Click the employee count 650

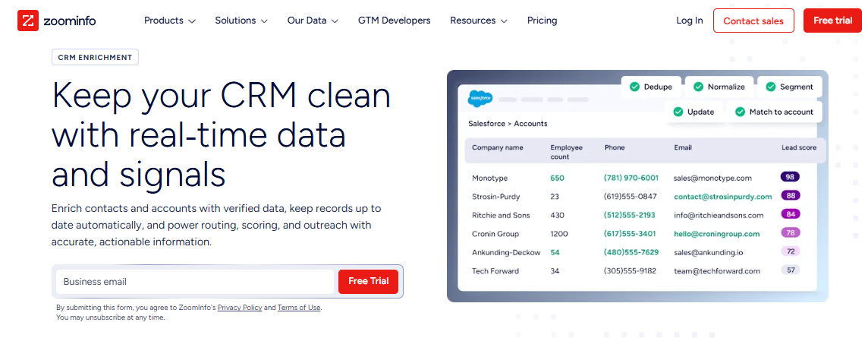point(557,178)
